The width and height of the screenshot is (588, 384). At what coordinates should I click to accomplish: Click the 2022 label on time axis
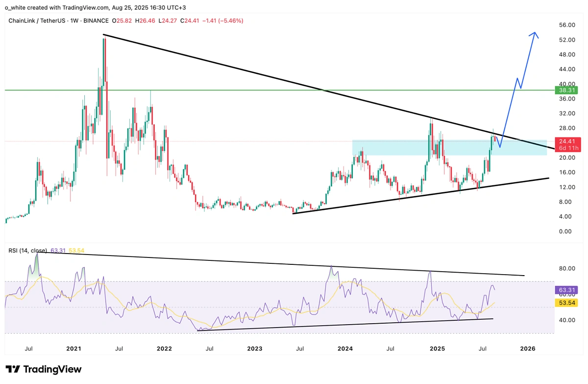pos(164,349)
